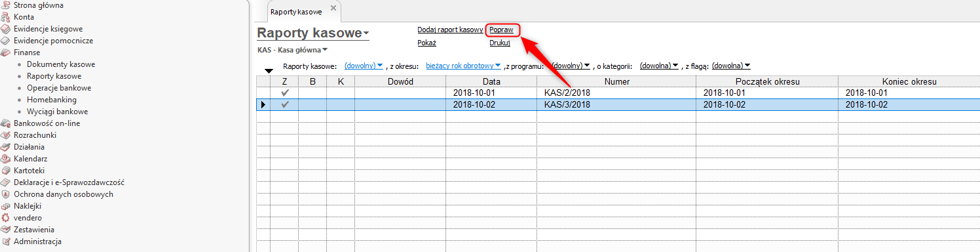
Task: Click the Strona główna sidebar icon
Action: click(6, 5)
